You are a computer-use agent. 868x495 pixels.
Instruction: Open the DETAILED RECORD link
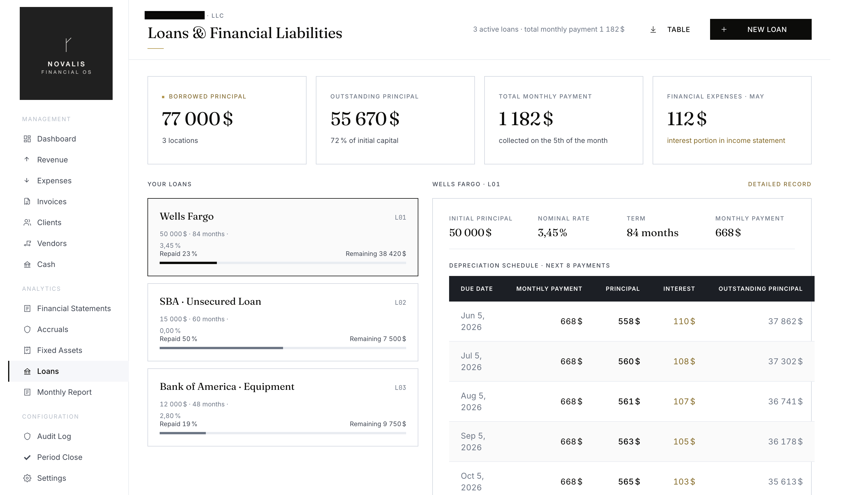pyautogui.click(x=779, y=184)
